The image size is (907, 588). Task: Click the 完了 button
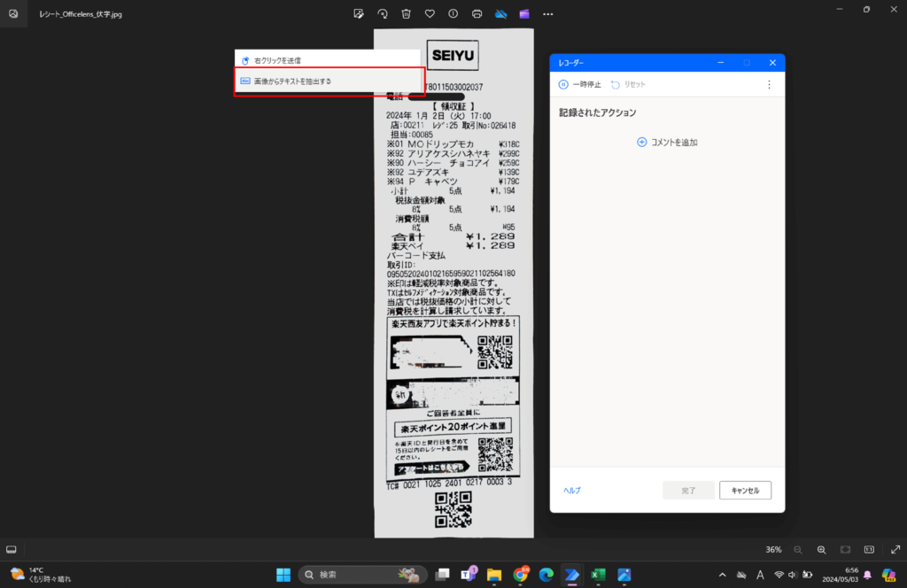[x=688, y=491]
